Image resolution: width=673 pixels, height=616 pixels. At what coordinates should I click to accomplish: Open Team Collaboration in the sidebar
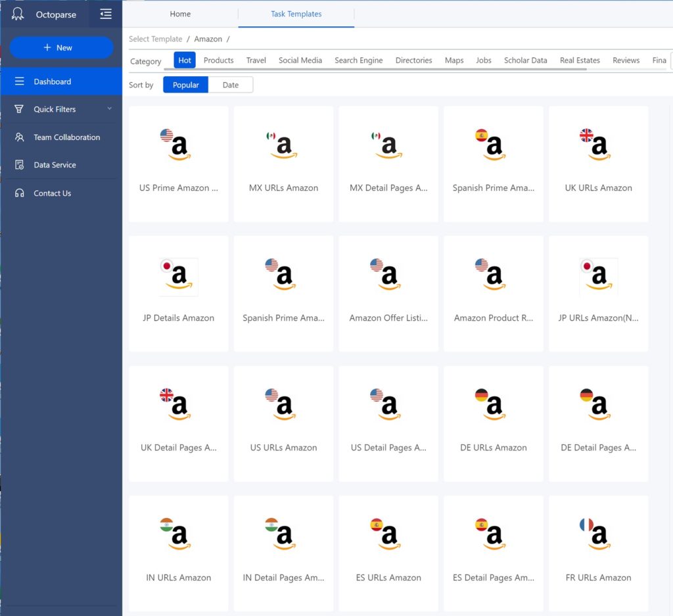click(61, 137)
